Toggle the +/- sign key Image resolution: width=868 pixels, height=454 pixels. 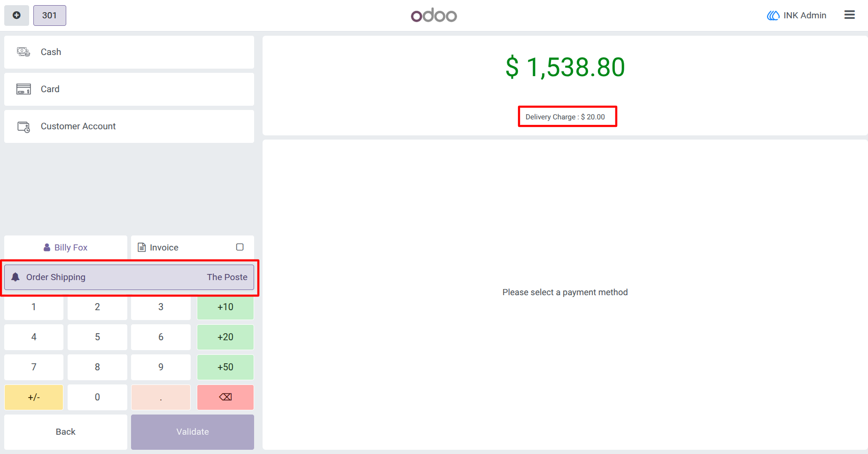pyautogui.click(x=34, y=397)
